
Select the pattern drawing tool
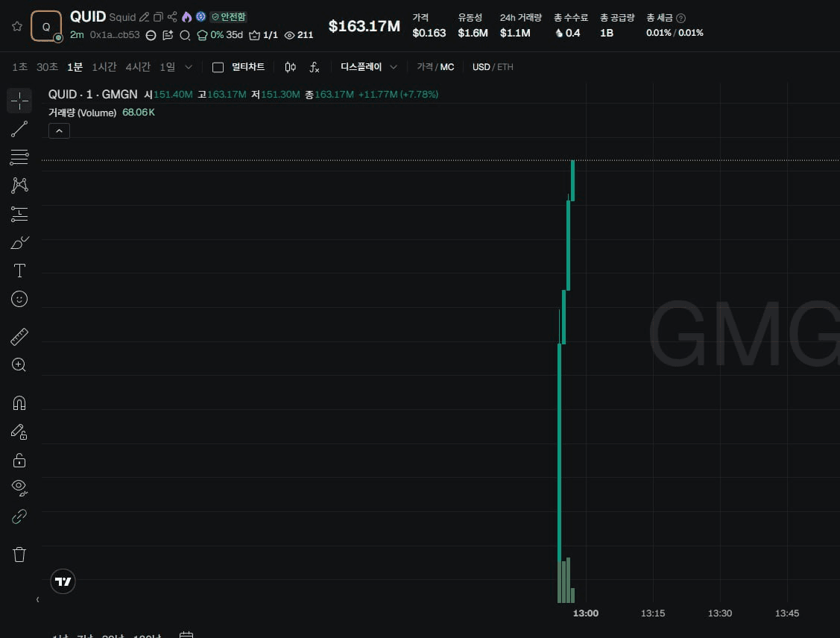pos(19,186)
